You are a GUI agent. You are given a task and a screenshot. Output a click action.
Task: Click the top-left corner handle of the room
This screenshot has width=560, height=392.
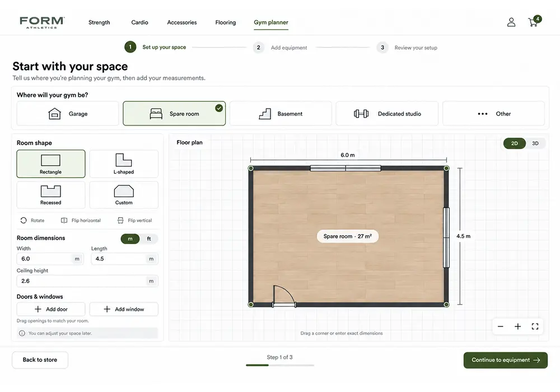click(251, 168)
